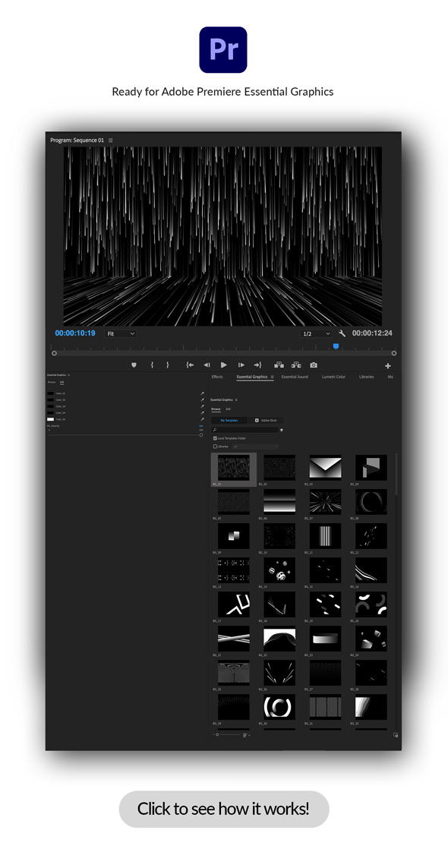Screen dimensions: 448x868
Task: Open the Libraries filter dropdown
Action: (x=254, y=447)
